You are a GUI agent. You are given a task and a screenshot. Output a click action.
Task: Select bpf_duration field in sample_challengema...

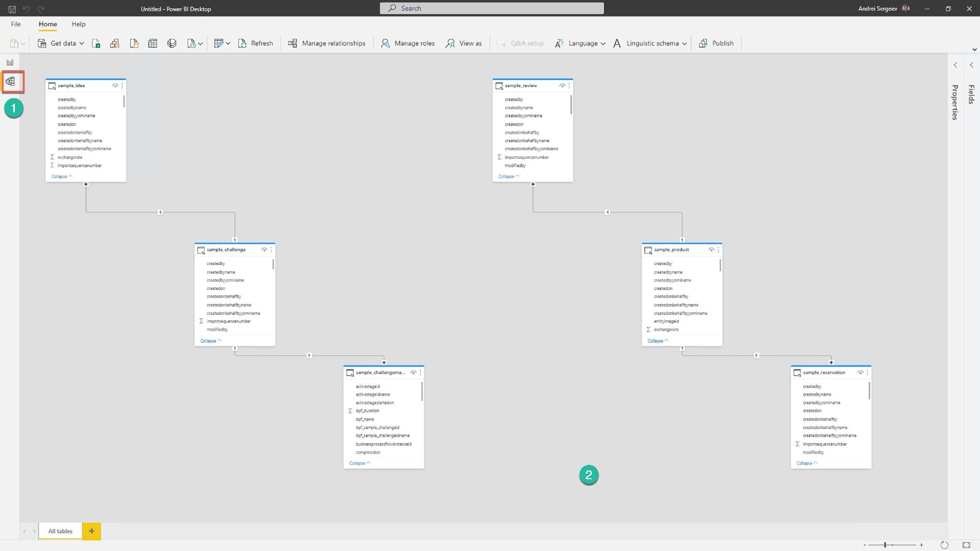[x=367, y=411]
